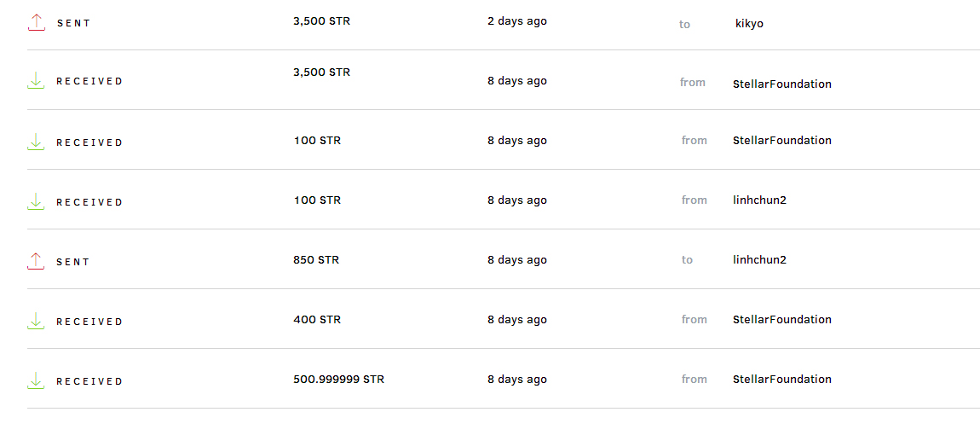This screenshot has width=980, height=441.
Task: Open StellarFoundation sender of 100 STR
Action: (x=781, y=141)
